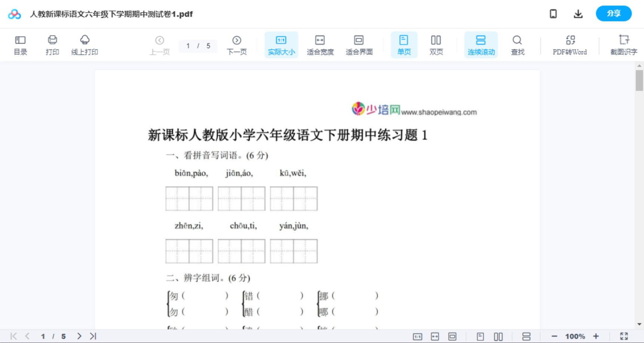The width and height of the screenshot is (644, 343).
Task: Go to 下一页 next page
Action: click(237, 45)
